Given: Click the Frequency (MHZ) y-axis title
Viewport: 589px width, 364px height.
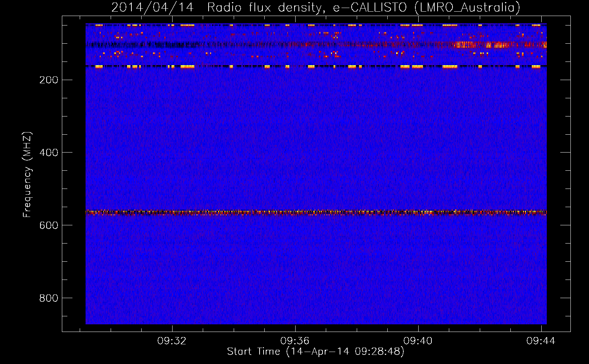Looking at the screenshot, I should tap(27, 175).
